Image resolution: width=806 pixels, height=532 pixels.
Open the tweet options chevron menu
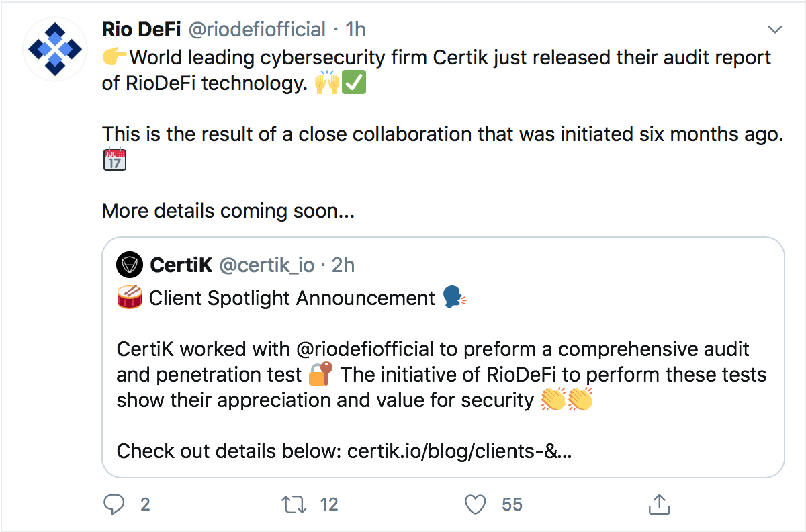click(x=774, y=30)
